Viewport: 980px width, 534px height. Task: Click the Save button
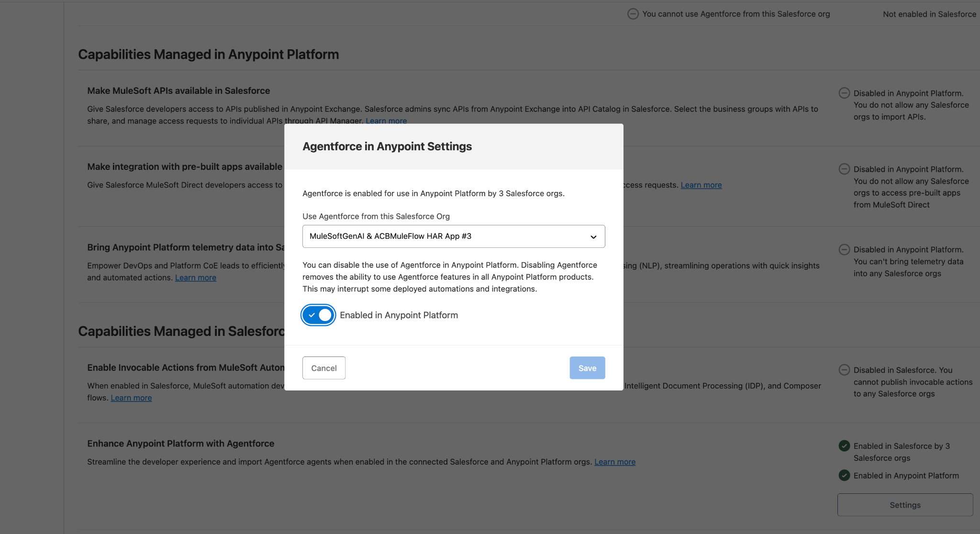pos(587,368)
